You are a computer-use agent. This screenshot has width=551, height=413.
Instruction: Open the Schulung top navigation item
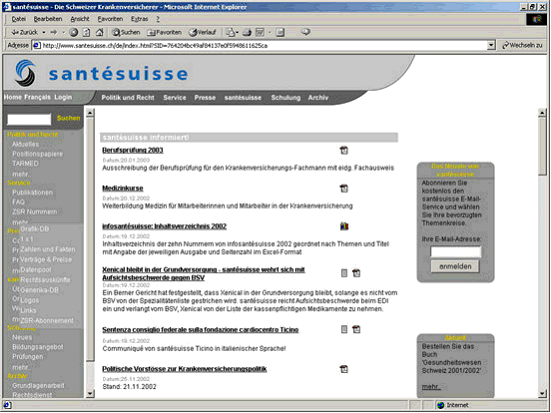pyautogui.click(x=285, y=98)
